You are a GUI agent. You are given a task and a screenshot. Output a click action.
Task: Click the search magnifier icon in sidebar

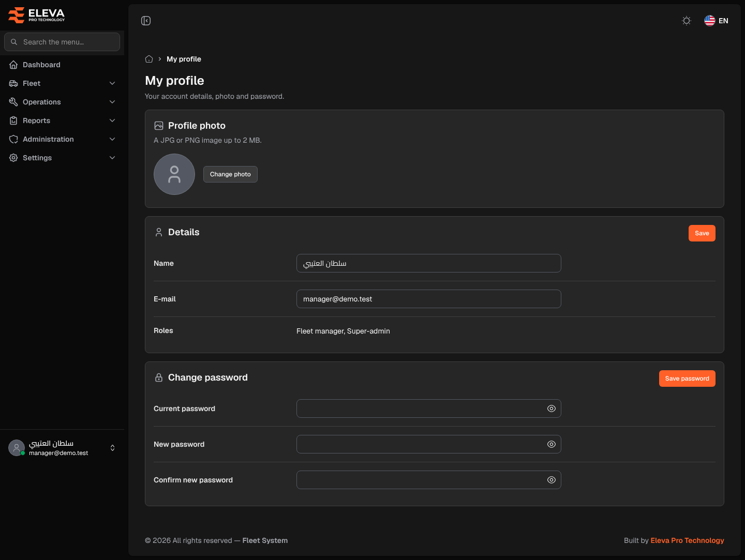pos(14,42)
